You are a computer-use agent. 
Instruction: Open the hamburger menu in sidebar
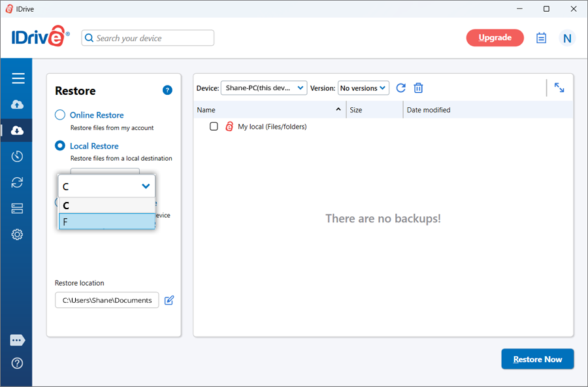(18, 78)
